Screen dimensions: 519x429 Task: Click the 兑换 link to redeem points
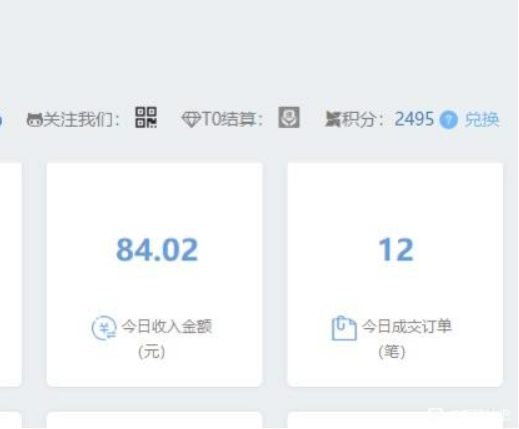click(x=482, y=119)
